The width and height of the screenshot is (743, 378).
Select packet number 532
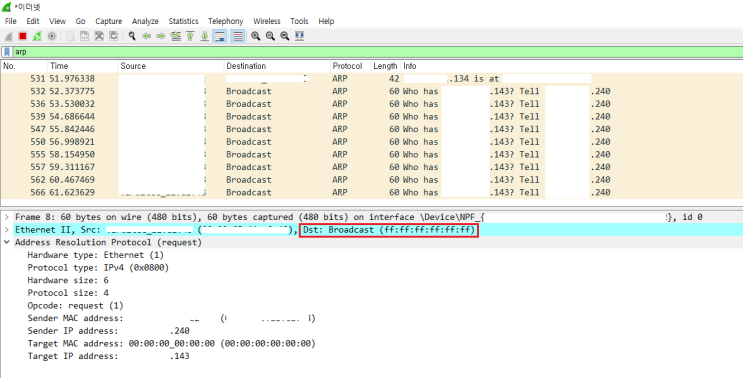(x=372, y=91)
